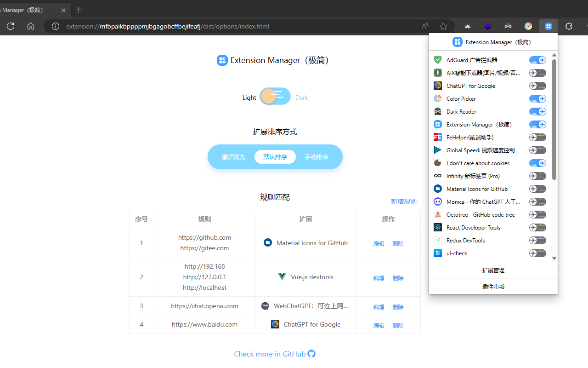Click the Dark Reader toolbar icon

point(508,26)
